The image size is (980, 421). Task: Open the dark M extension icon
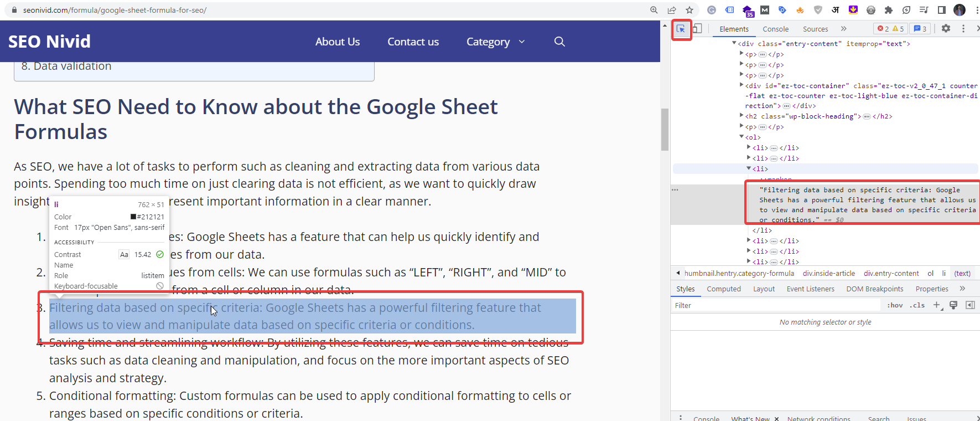[x=765, y=10]
